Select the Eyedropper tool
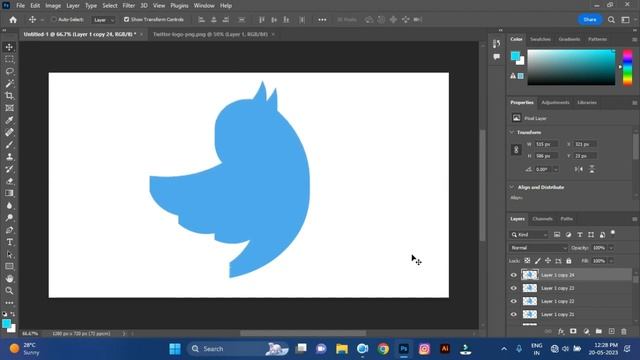The image size is (640, 360). point(9,120)
